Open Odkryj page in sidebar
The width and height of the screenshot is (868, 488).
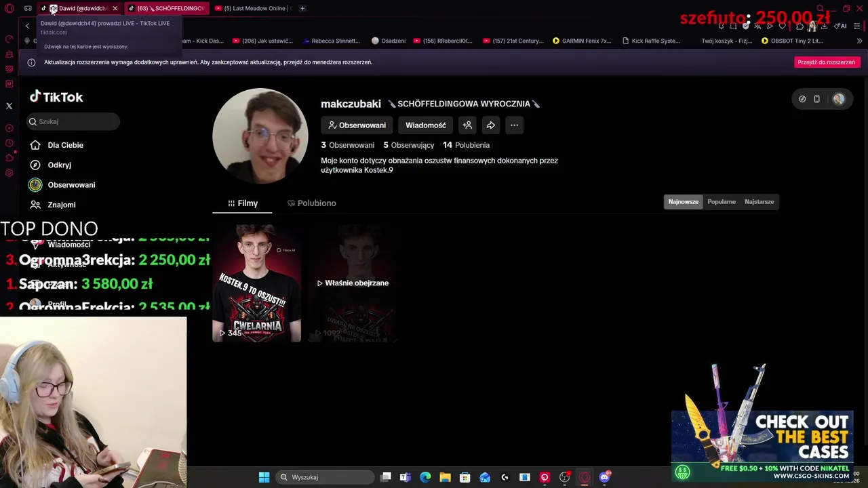tap(51, 165)
